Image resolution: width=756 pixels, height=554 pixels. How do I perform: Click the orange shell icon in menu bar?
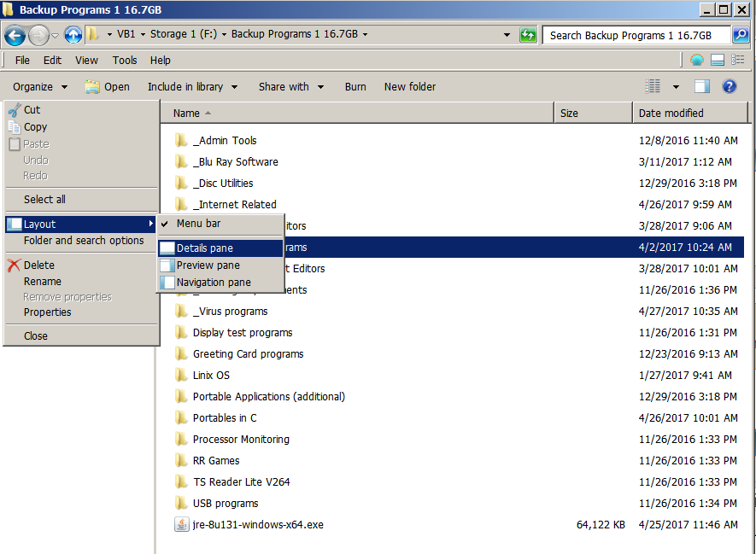point(697,61)
